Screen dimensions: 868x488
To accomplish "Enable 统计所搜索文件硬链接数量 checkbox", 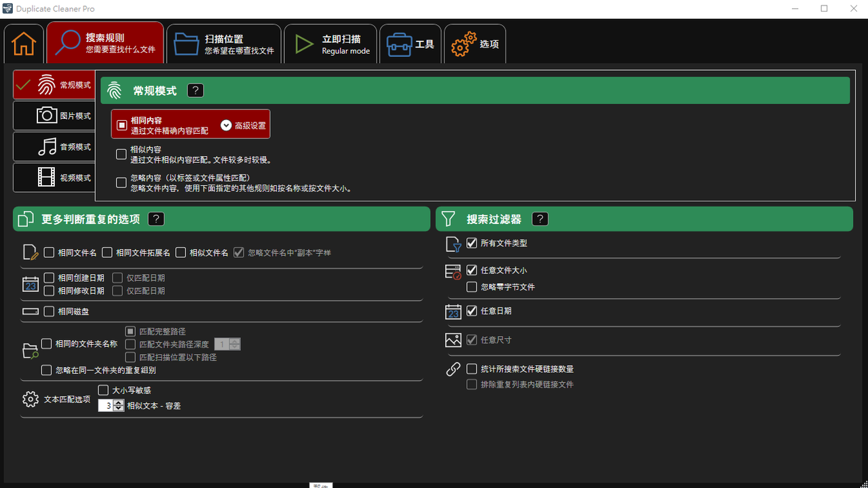I will click(472, 369).
